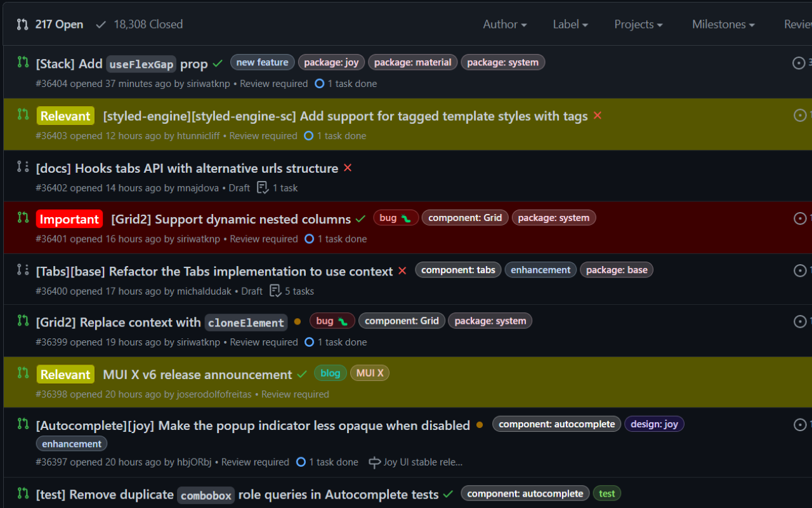The image size is (812, 508).
Task: Click the PR icon for MUI X v6 announcement
Action: pyautogui.click(x=23, y=373)
